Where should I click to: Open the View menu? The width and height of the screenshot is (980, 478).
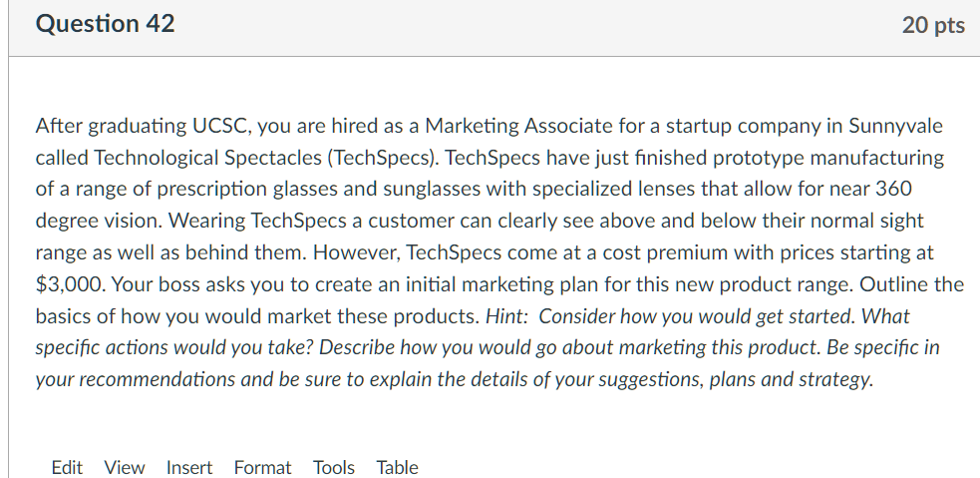(x=125, y=467)
